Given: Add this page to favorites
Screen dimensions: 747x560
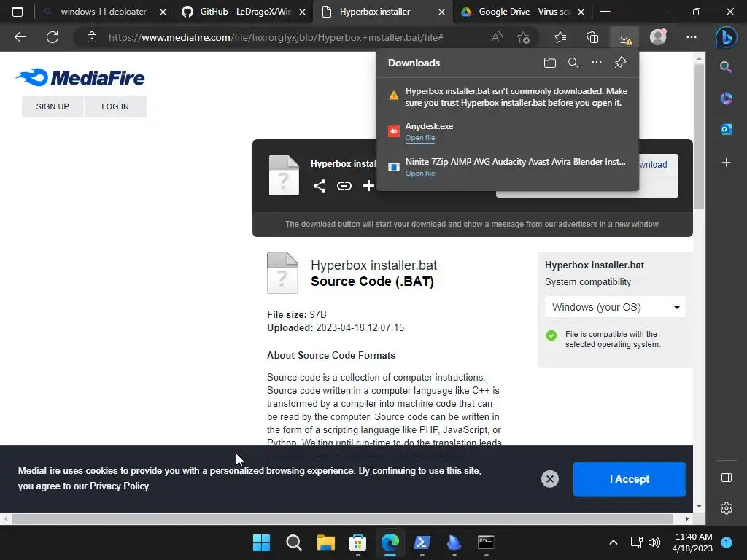Looking at the screenshot, I should (523, 37).
